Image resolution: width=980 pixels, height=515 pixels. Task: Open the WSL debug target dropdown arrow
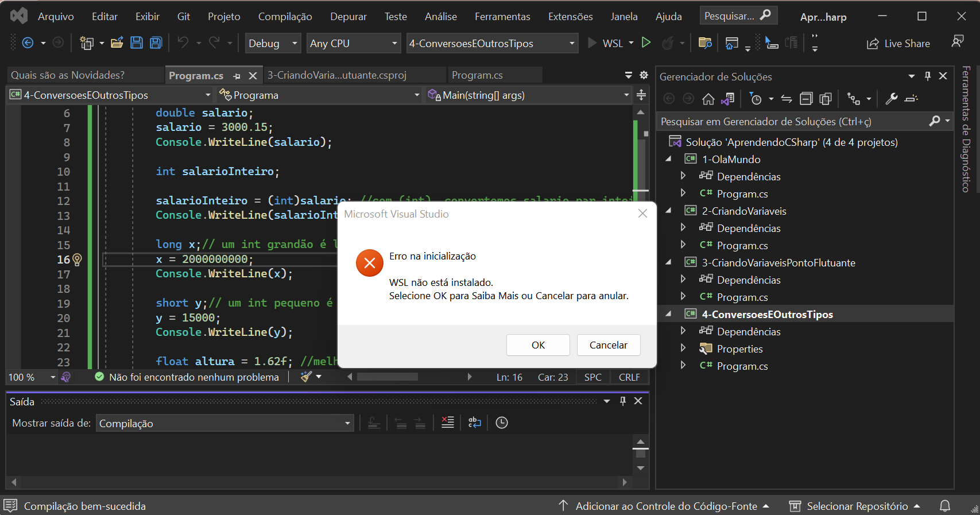tap(631, 43)
